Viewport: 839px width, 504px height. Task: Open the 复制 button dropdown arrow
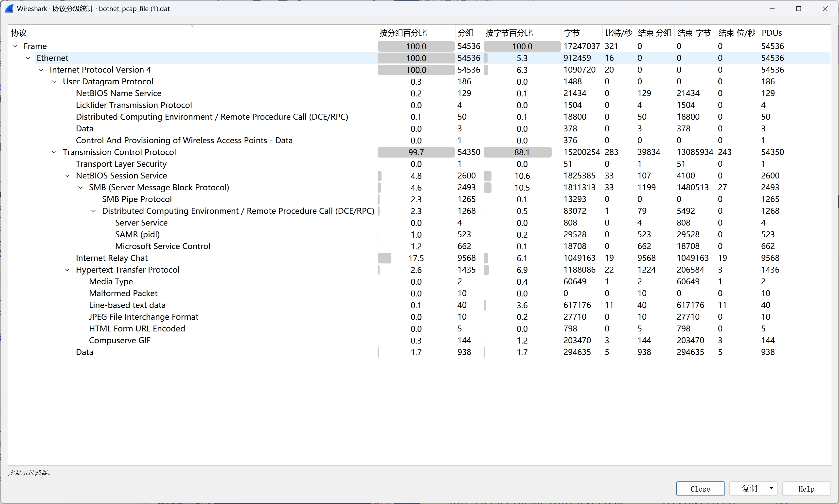pyautogui.click(x=771, y=488)
